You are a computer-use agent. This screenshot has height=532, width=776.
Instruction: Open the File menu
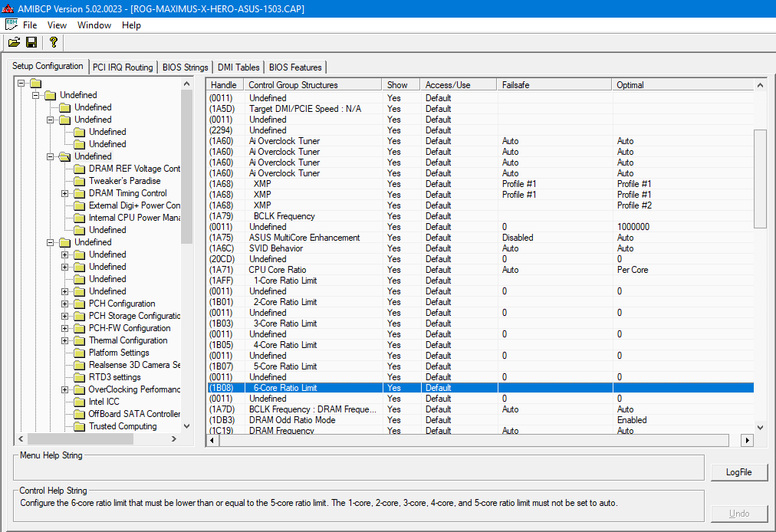pyautogui.click(x=29, y=25)
